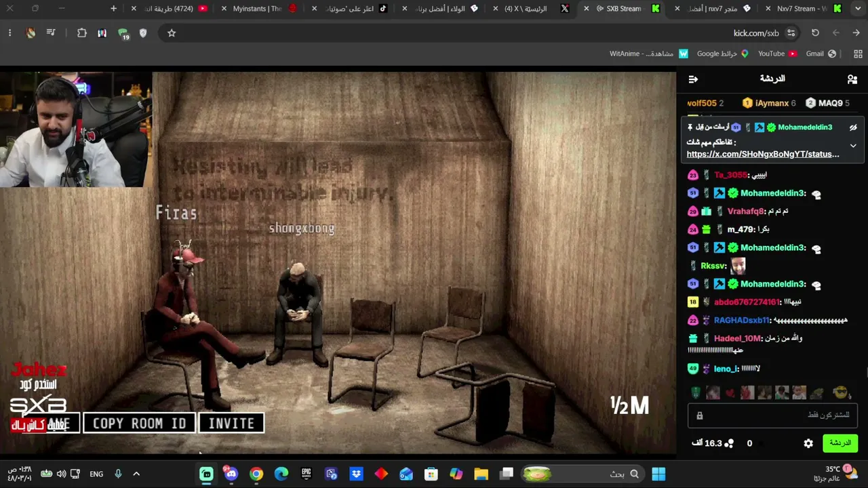Open File Explorer from taskbar

(481, 474)
